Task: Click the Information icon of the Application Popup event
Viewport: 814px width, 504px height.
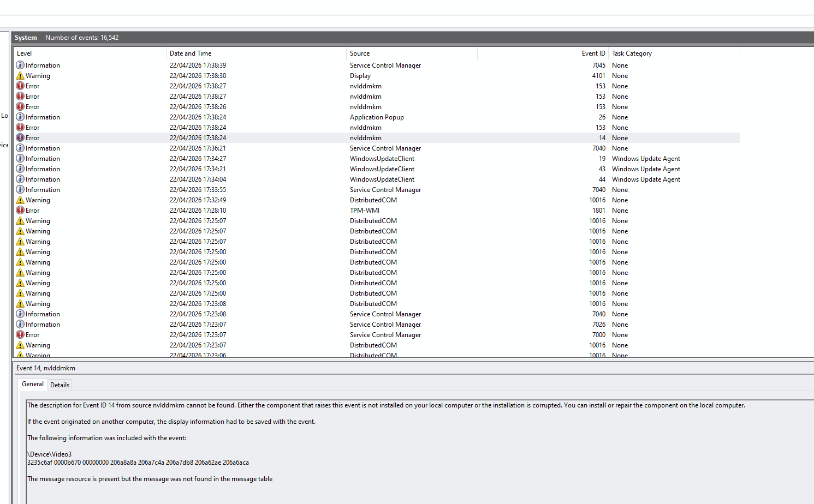Action: tap(20, 117)
